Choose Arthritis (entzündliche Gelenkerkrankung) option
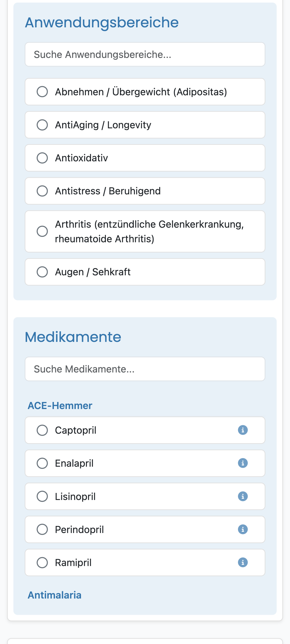The image size is (290, 644). click(42, 231)
